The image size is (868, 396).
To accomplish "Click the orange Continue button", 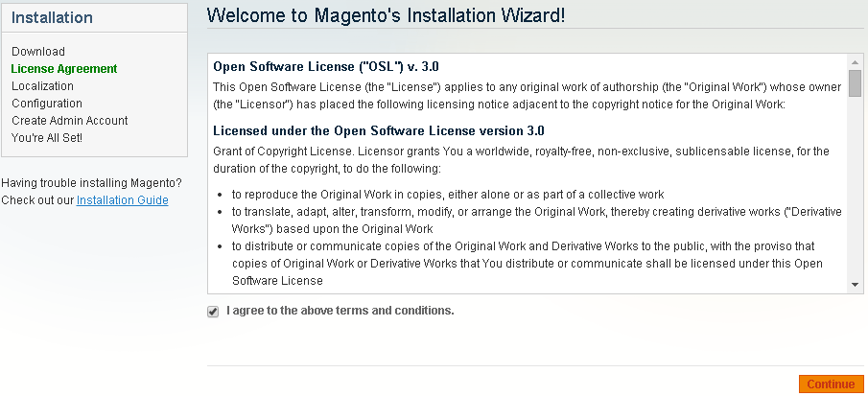I will pos(831,384).
